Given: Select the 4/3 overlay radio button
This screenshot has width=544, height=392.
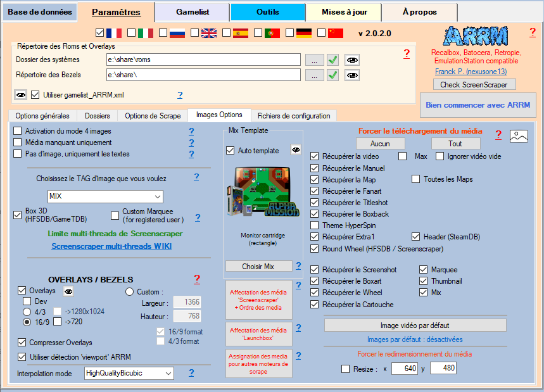Looking at the screenshot, I should (27, 312).
